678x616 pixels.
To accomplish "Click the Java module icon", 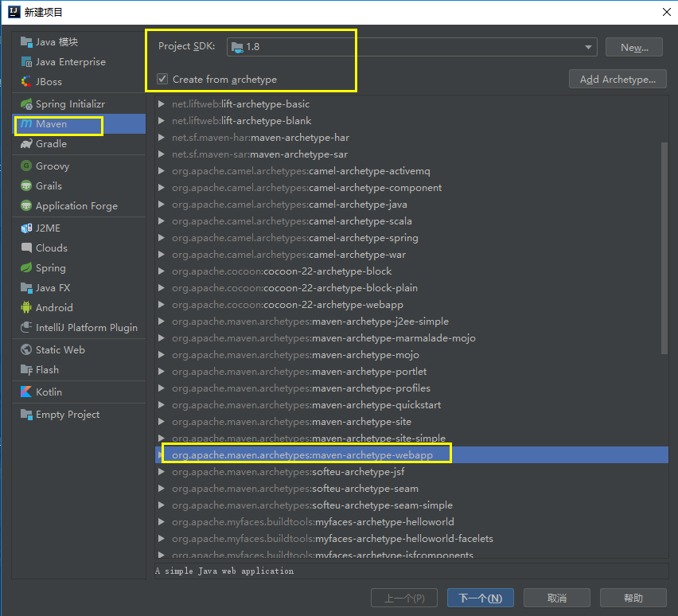I will pos(26,42).
